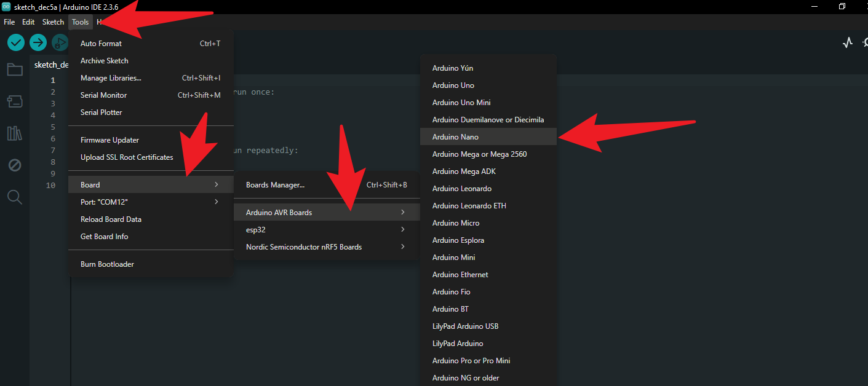Screen dimensions: 868x386
Task: Select Arduino Pro or Pro Mini
Action: click(x=488, y=361)
